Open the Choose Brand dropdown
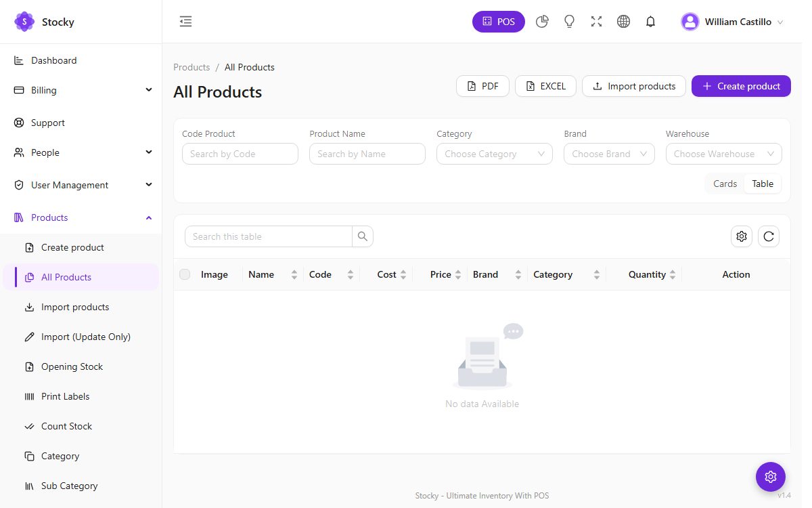This screenshot has height=508, width=812. click(x=609, y=154)
